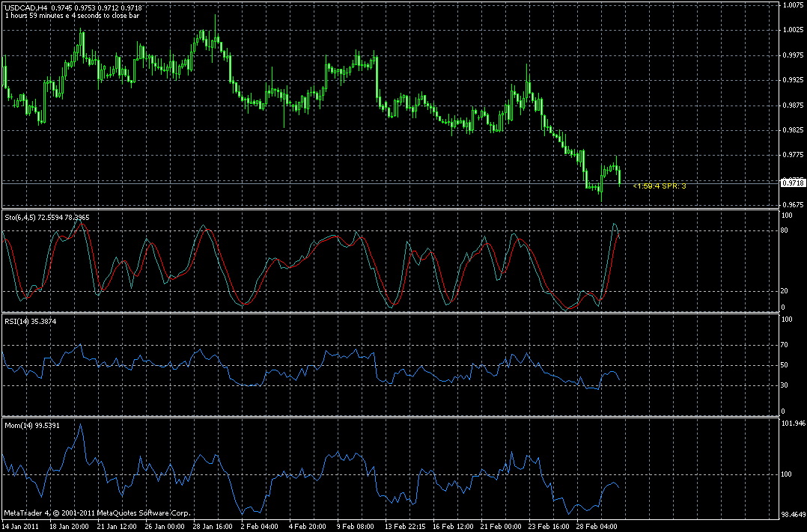Click the 28 Feb 04:00 time label
This screenshot has width=807, height=532.
coord(597,527)
